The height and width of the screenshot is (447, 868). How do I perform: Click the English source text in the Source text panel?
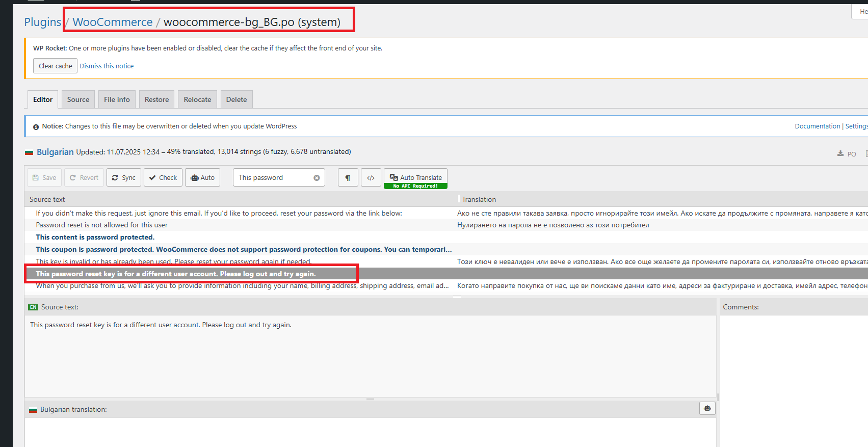pos(161,325)
